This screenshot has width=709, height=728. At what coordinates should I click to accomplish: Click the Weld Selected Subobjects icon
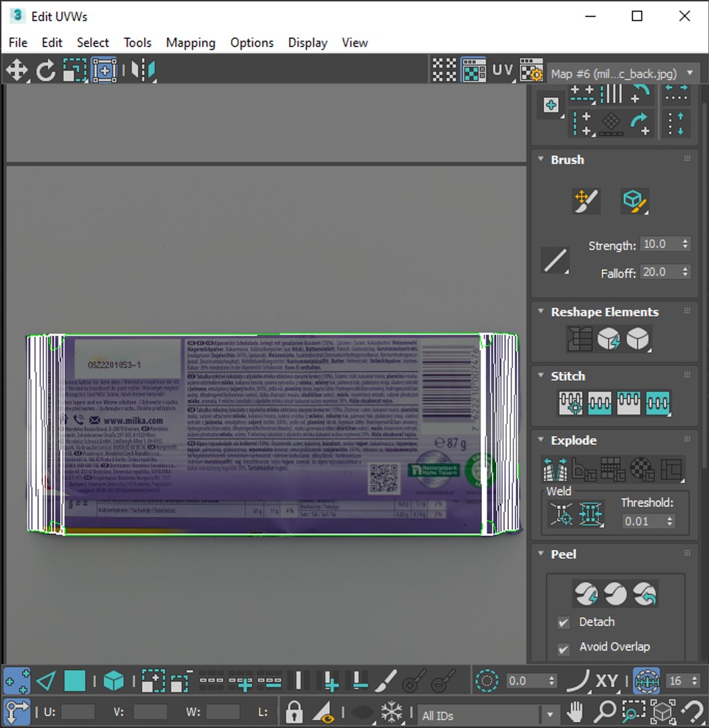coord(590,514)
